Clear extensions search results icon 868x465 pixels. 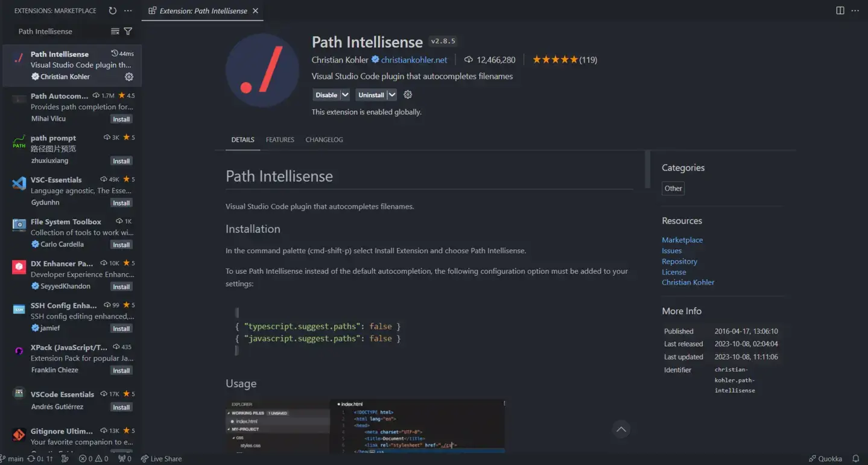tap(115, 31)
